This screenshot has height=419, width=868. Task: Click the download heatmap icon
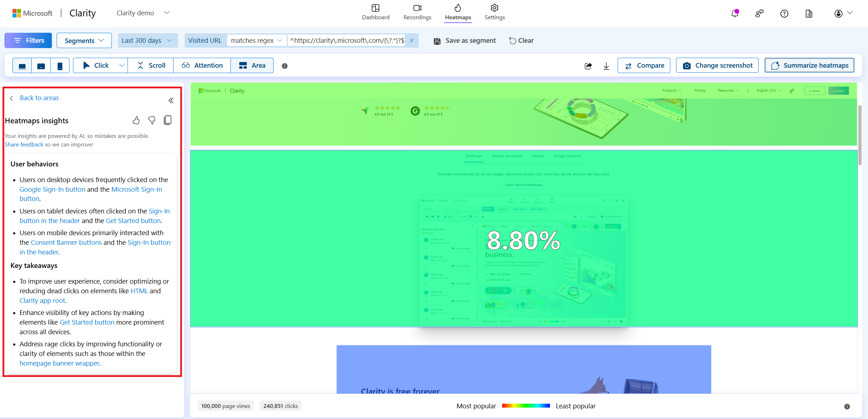pyautogui.click(x=606, y=66)
